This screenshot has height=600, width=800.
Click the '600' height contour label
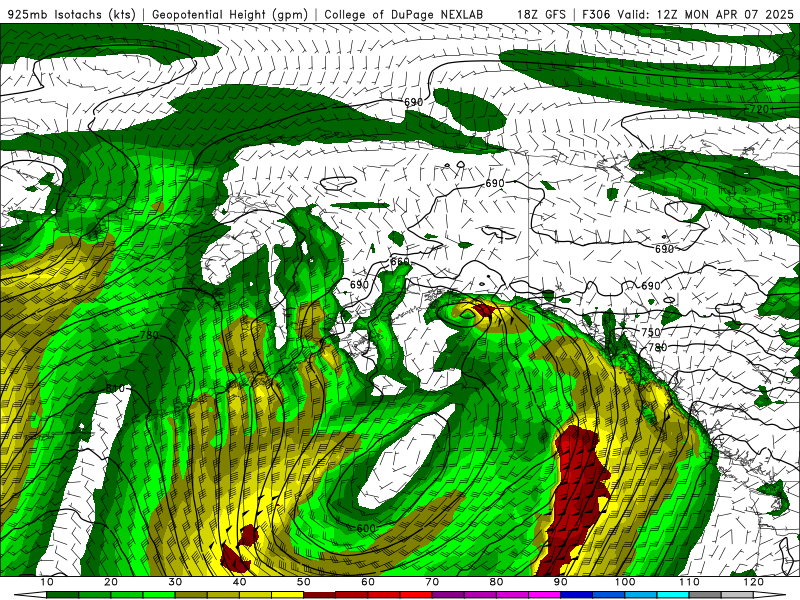point(366,529)
